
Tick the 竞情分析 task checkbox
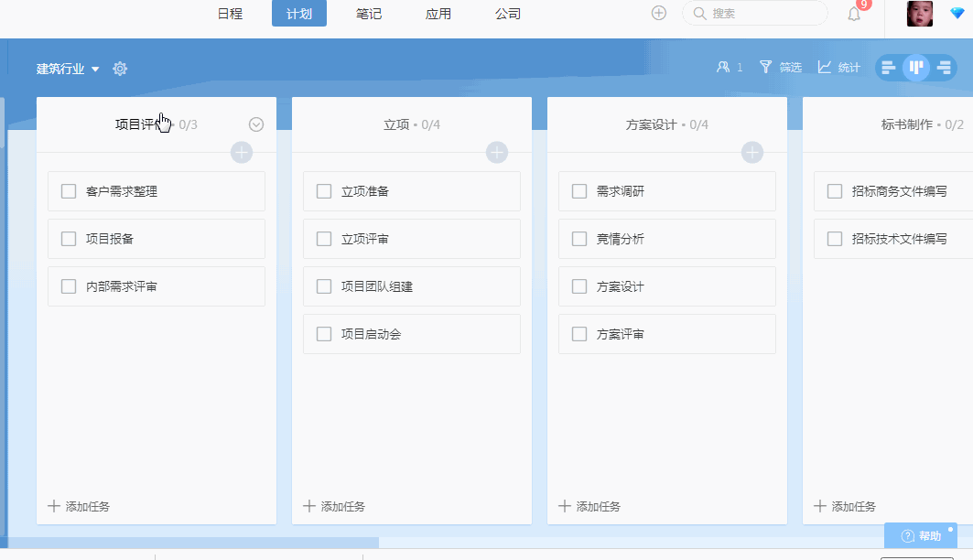579,239
